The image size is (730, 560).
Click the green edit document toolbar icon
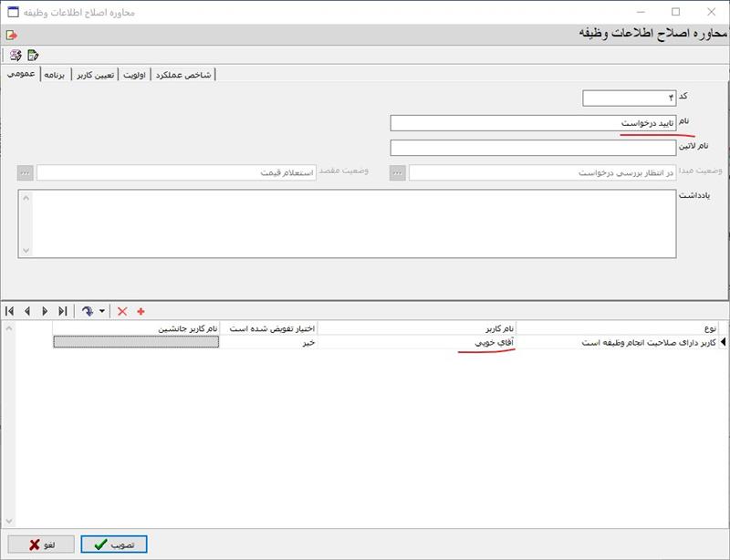click(x=33, y=56)
